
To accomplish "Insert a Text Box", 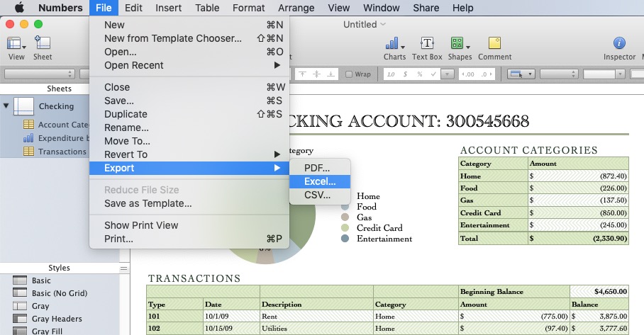I will 427,48.
